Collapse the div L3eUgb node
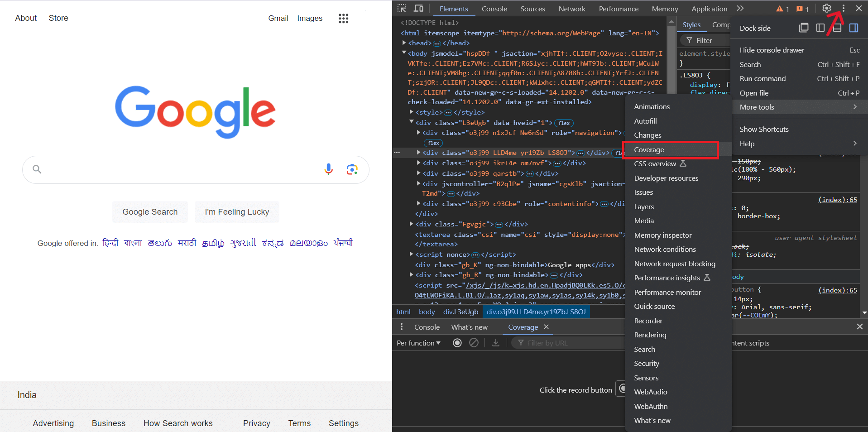This screenshot has width=868, height=432. [411, 122]
